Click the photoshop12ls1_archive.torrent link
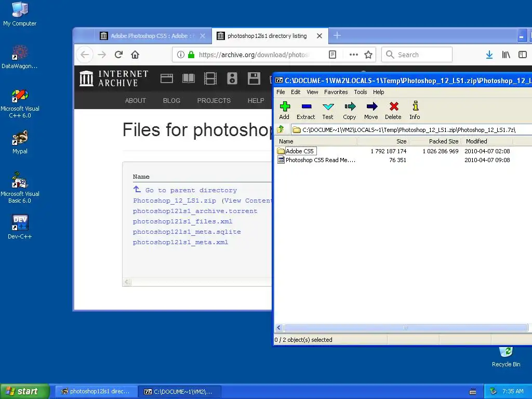This screenshot has width=532, height=399. [195, 211]
